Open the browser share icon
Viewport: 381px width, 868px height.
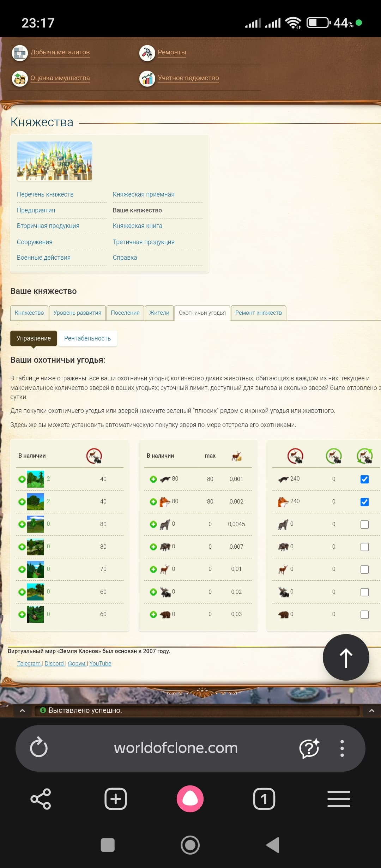41,799
